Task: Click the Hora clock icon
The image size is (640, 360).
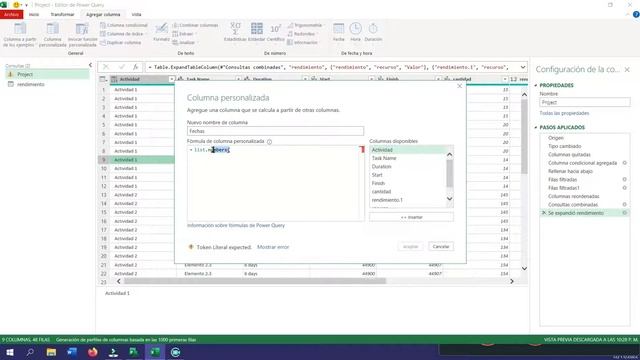Action: (356, 29)
